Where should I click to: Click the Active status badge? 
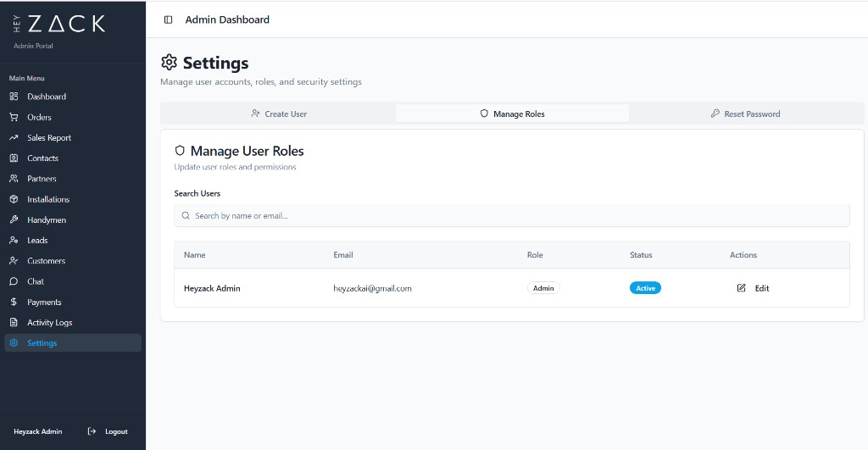[645, 288]
